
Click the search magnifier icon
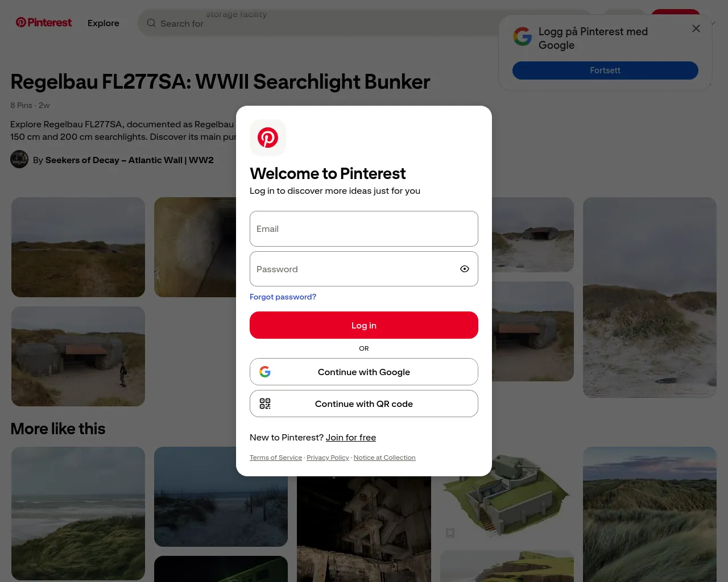pos(151,23)
